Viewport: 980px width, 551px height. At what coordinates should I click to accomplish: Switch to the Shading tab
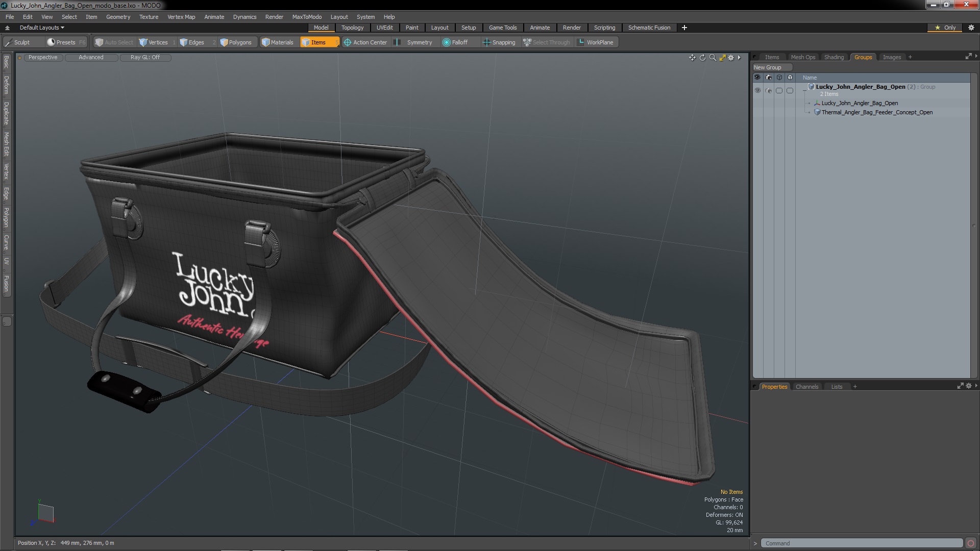click(834, 57)
